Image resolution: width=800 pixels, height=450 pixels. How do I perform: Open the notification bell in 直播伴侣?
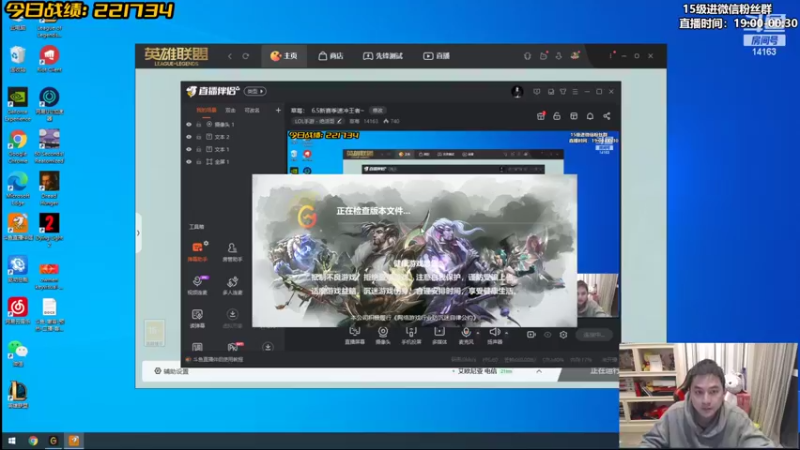590,116
